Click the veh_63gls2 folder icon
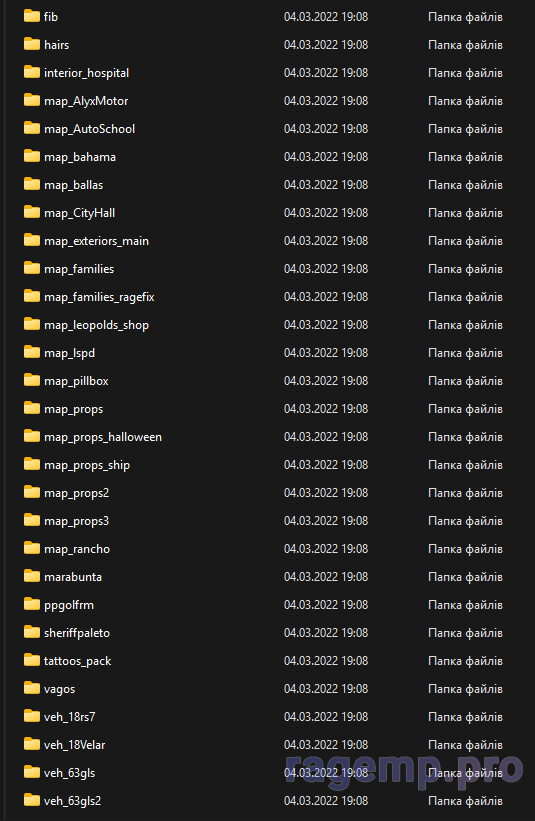535x821 pixels. pyautogui.click(x=32, y=801)
